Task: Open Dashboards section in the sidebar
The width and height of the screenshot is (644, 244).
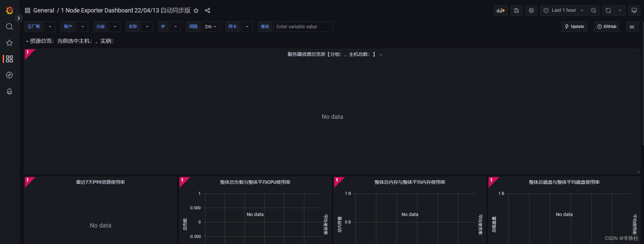Action: coord(9,59)
